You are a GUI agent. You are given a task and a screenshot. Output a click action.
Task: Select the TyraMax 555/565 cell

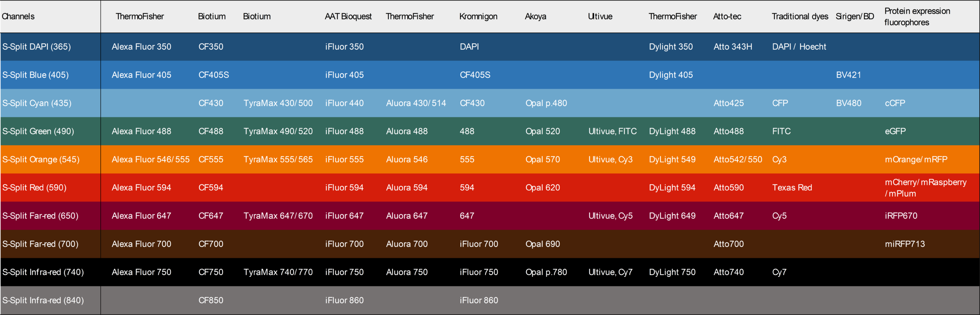(278, 159)
